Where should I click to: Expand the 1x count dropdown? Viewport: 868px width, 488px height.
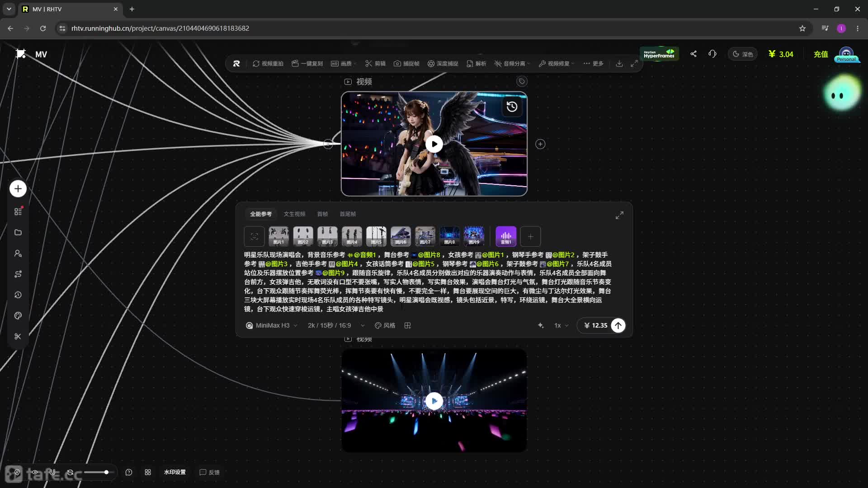(x=561, y=325)
